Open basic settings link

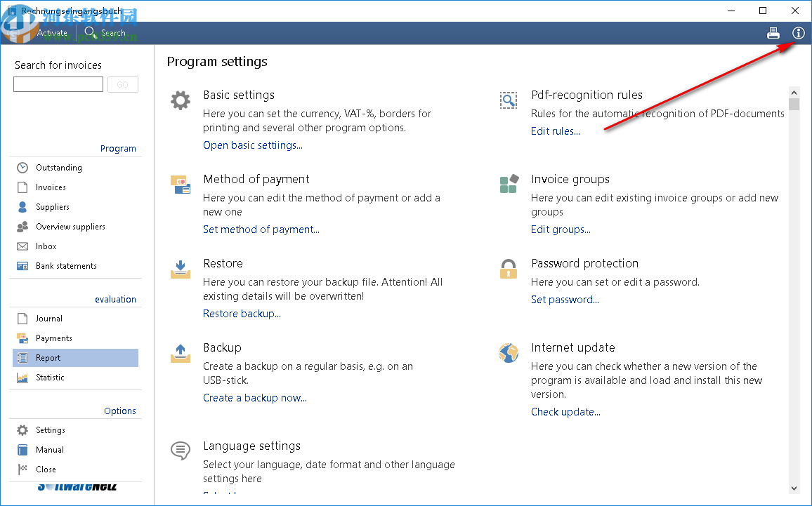tap(253, 145)
